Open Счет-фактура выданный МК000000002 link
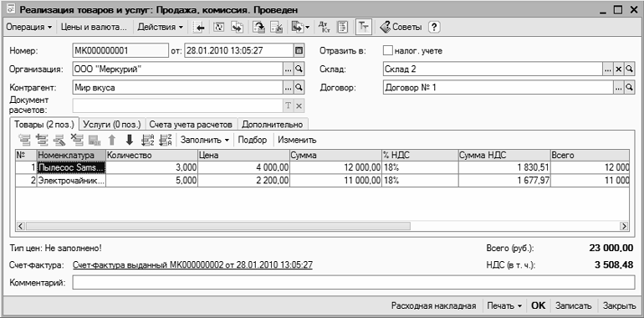 (x=192, y=265)
